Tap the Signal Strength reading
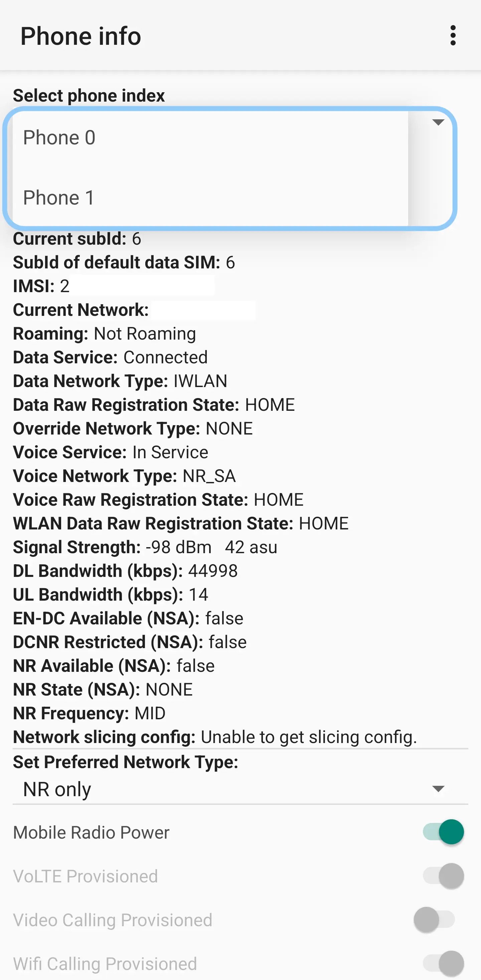Viewport: 481px width, 980px height. click(145, 547)
